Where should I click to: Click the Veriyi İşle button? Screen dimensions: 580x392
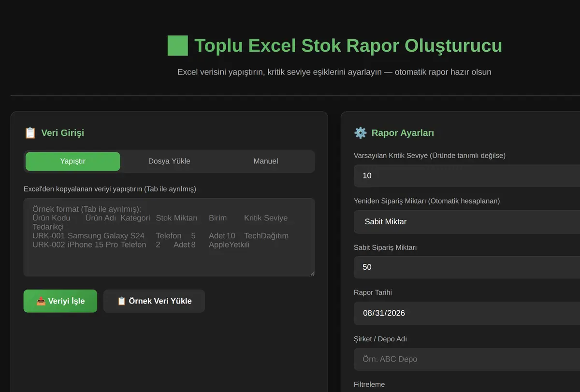click(60, 301)
